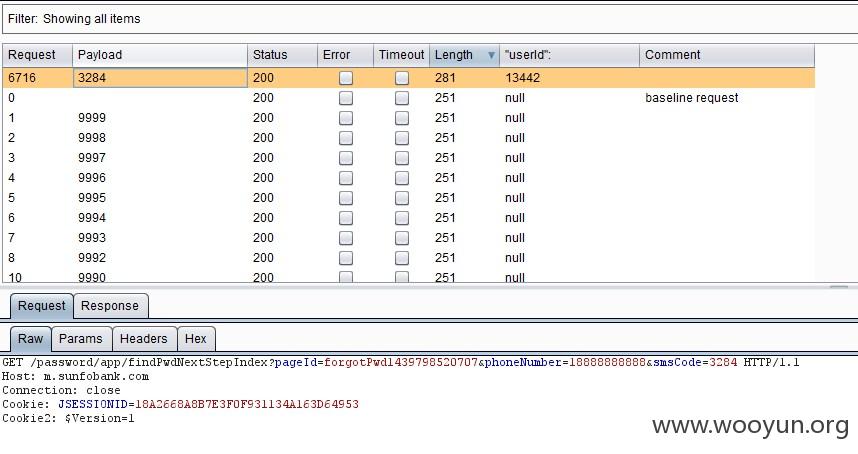Image resolution: width=858 pixels, height=454 pixels.
Task: Sort by the Request column header
Action: 37,55
